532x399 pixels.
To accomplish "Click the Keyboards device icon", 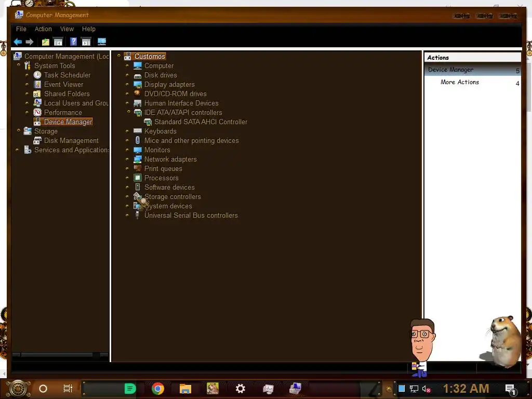I will coord(137,131).
